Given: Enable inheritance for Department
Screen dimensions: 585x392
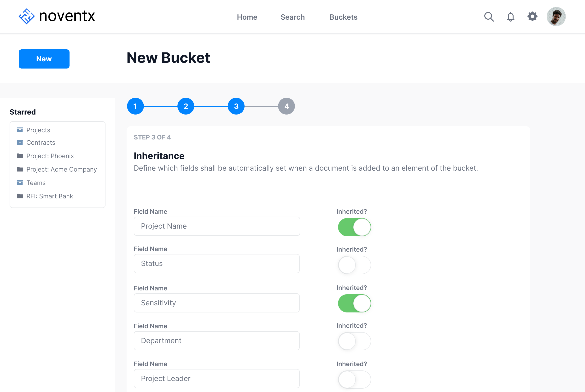Looking at the screenshot, I should point(354,341).
